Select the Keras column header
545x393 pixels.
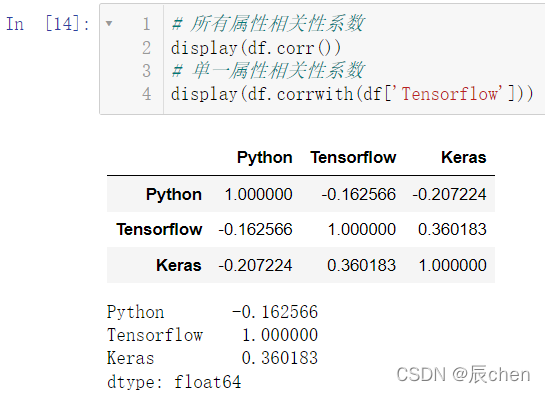(x=464, y=157)
